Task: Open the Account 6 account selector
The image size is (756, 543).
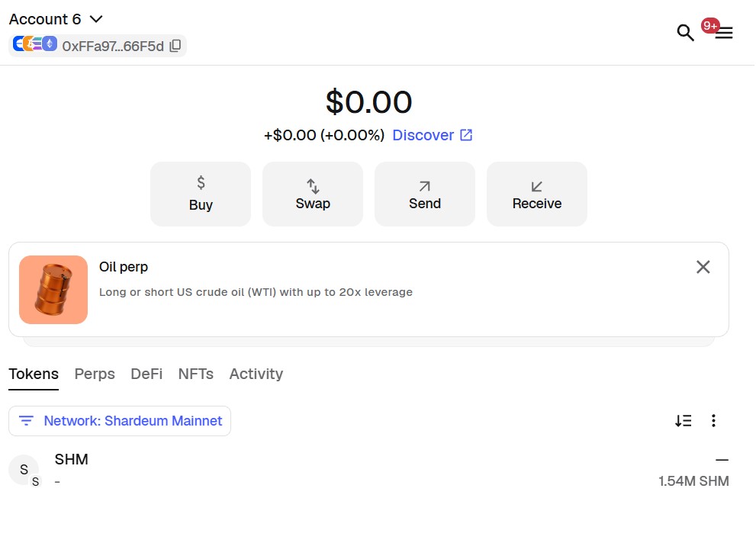Action: coord(56,19)
